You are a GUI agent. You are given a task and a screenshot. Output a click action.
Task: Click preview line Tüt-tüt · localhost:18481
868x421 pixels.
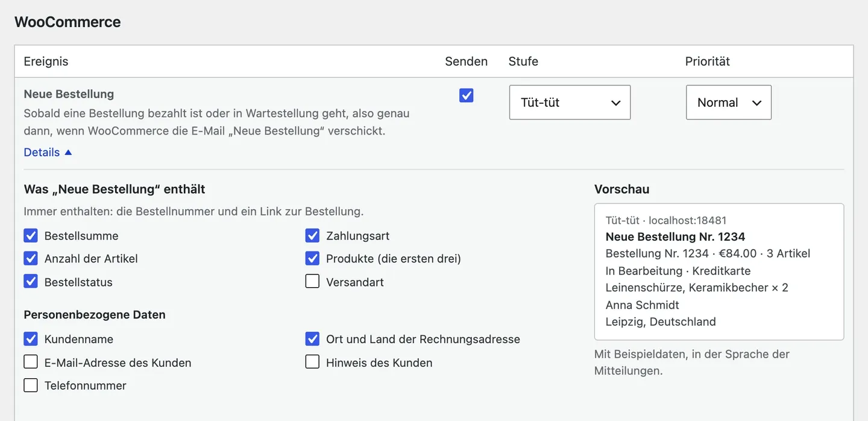(x=666, y=221)
